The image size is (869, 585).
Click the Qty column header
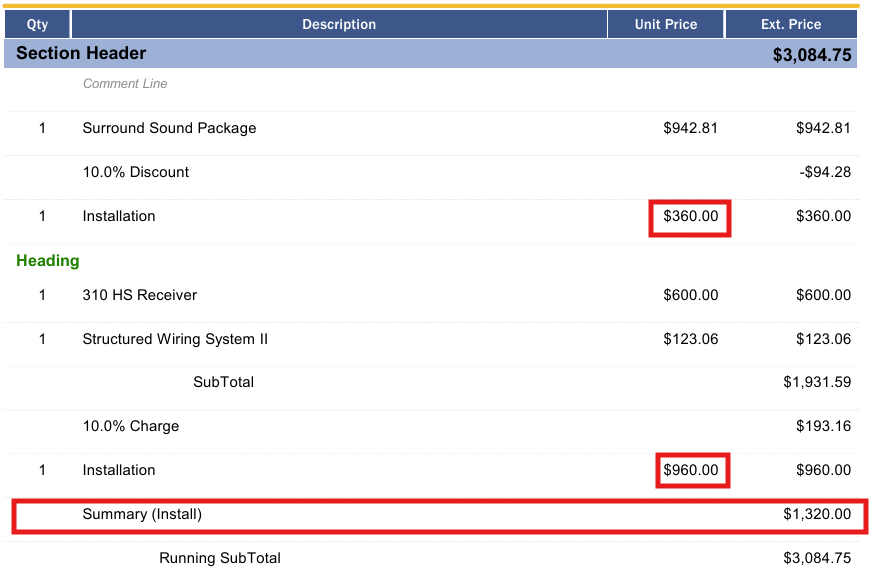tap(37, 24)
